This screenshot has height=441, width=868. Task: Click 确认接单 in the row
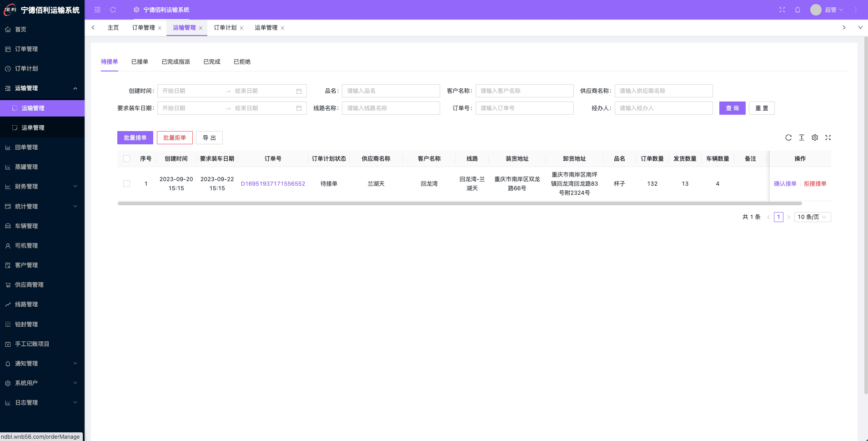point(785,184)
